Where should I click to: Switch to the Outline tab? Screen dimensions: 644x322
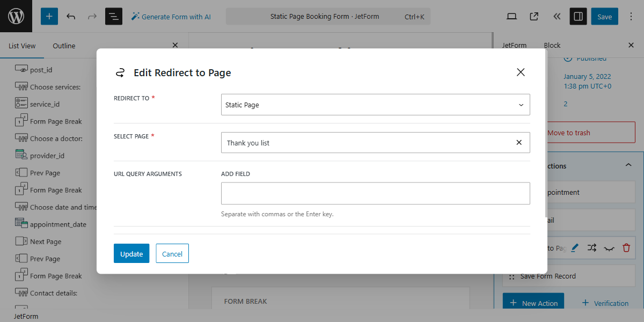pyautogui.click(x=64, y=46)
